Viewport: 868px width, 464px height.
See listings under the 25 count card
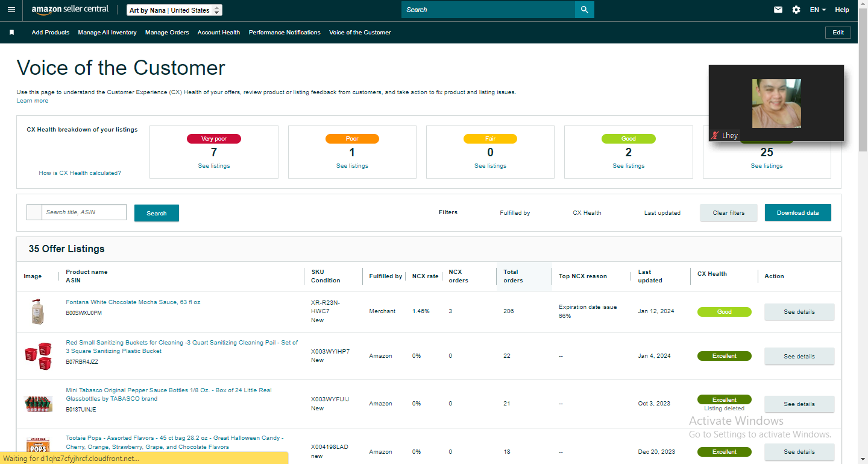(767, 166)
